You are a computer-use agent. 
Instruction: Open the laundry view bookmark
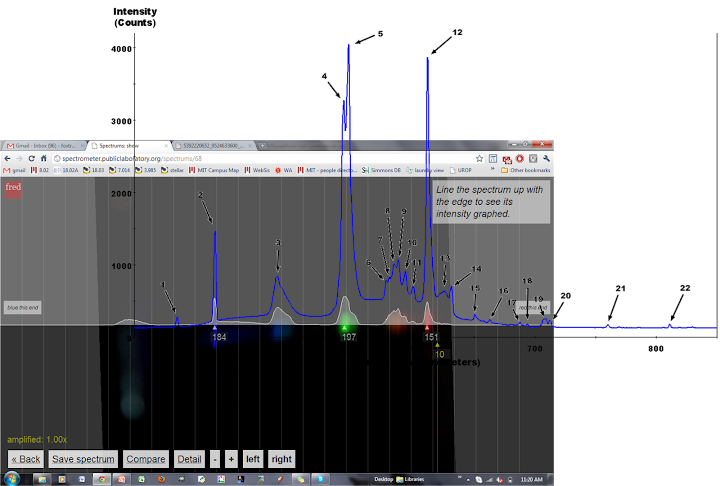tap(425, 170)
